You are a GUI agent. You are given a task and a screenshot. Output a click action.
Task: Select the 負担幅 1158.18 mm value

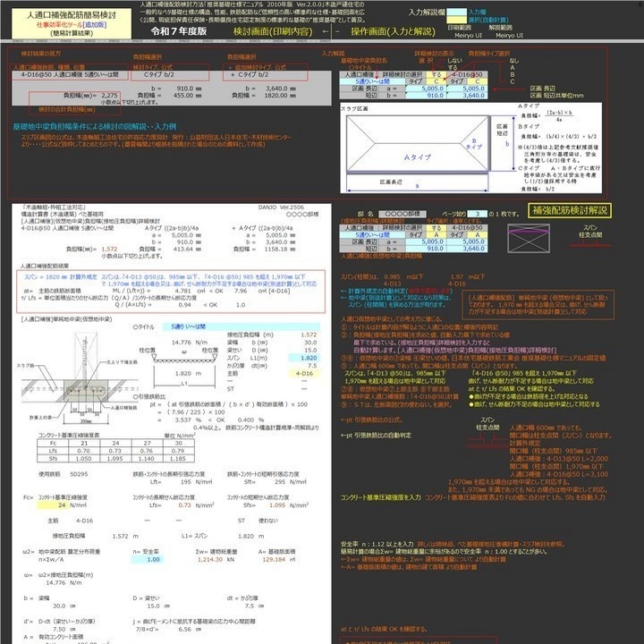tap(280, 249)
